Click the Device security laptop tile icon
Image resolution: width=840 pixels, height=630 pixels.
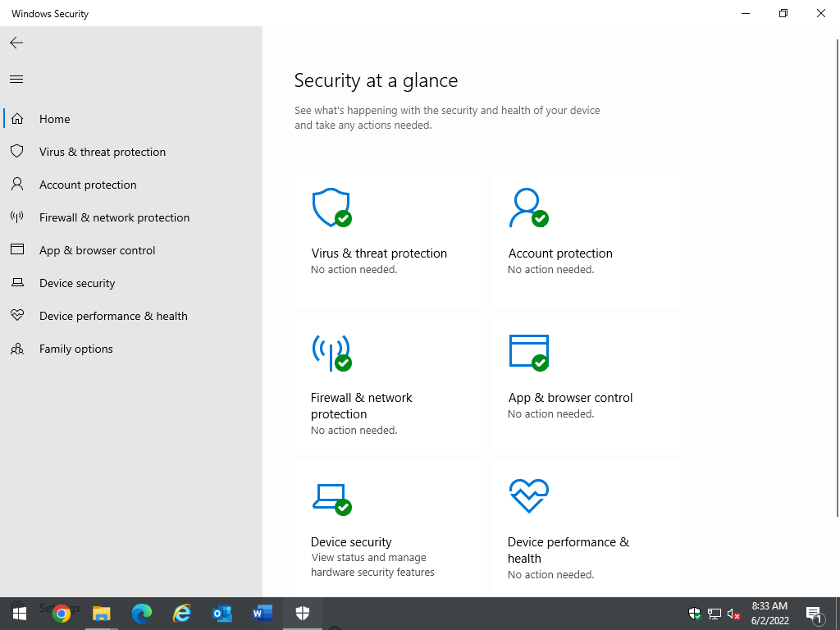coord(331,497)
